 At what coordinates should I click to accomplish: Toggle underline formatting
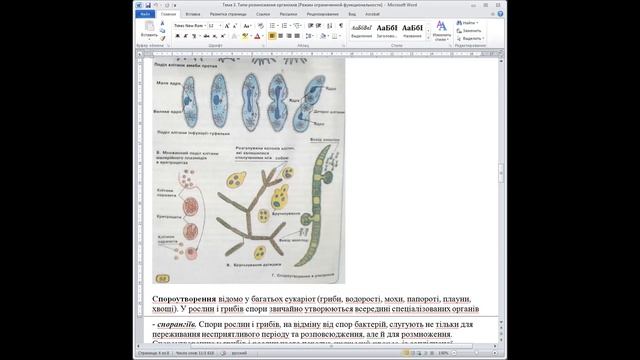(193, 36)
